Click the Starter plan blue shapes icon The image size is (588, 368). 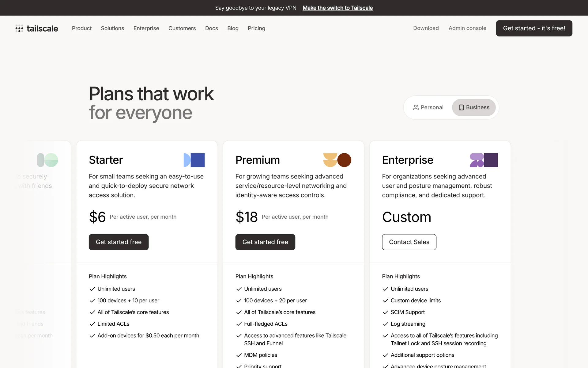pyautogui.click(x=194, y=160)
